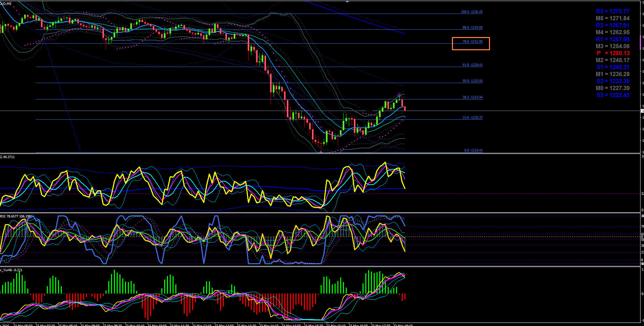Click the M2 = 1245.17 pivot label
The width and height of the screenshot is (644, 326).
[613, 60]
